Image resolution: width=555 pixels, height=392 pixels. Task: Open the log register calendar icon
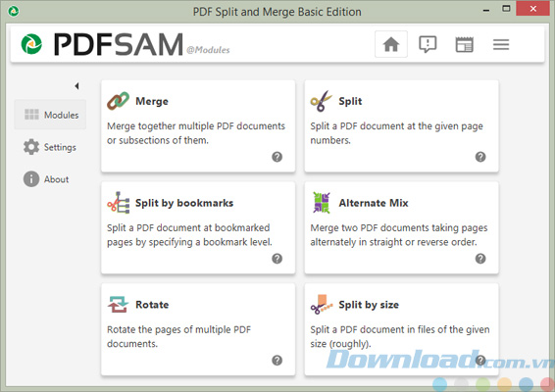pos(465,44)
